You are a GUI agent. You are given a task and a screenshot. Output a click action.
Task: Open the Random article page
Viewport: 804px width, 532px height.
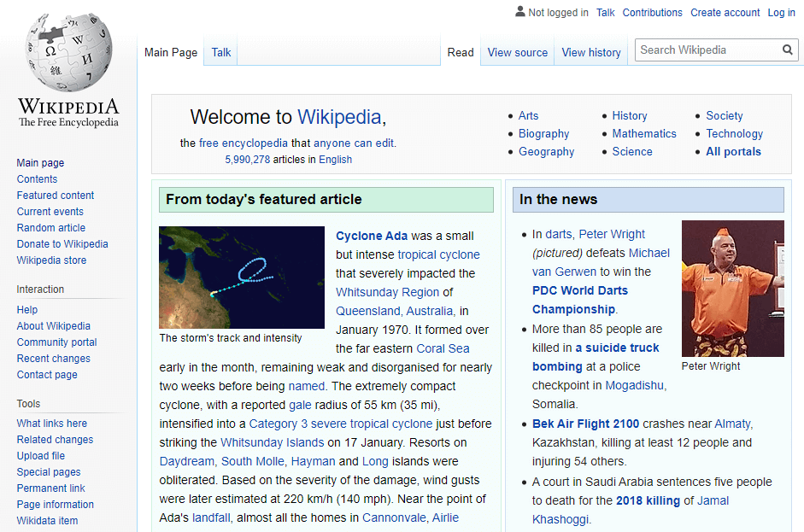click(x=50, y=227)
